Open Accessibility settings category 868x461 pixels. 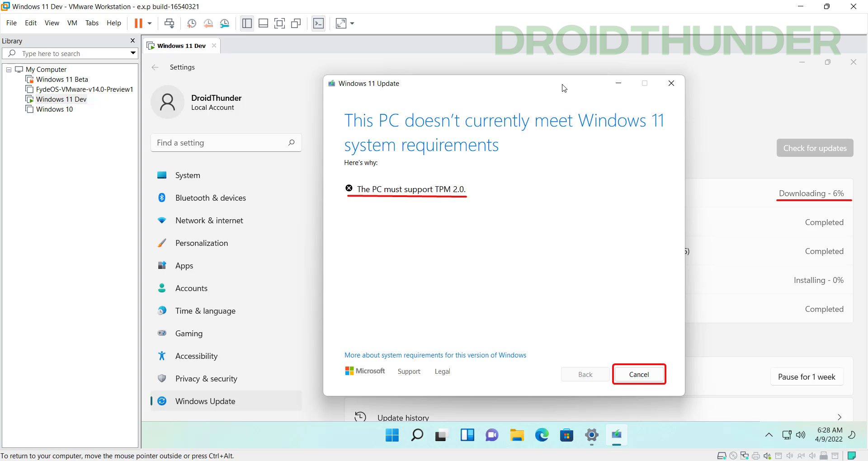[x=226, y=356]
